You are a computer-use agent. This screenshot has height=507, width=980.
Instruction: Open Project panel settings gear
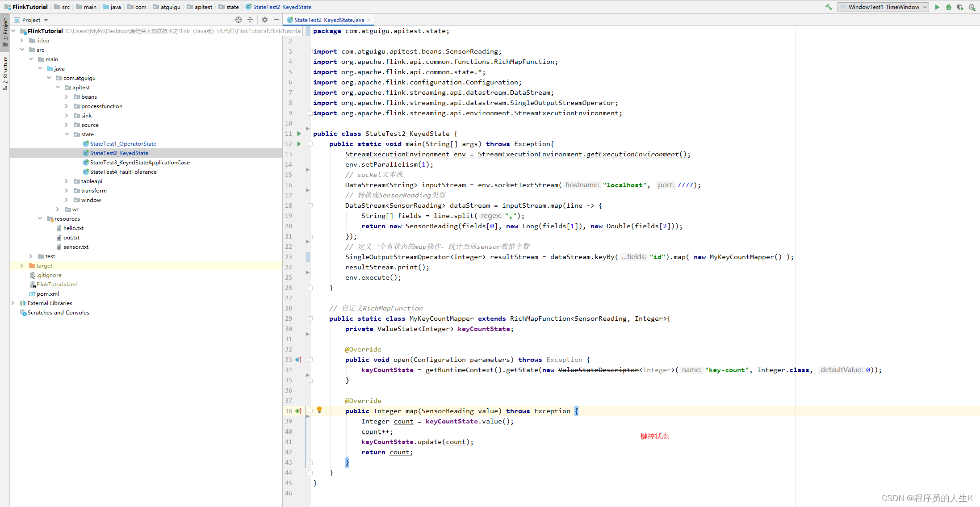tap(265, 20)
